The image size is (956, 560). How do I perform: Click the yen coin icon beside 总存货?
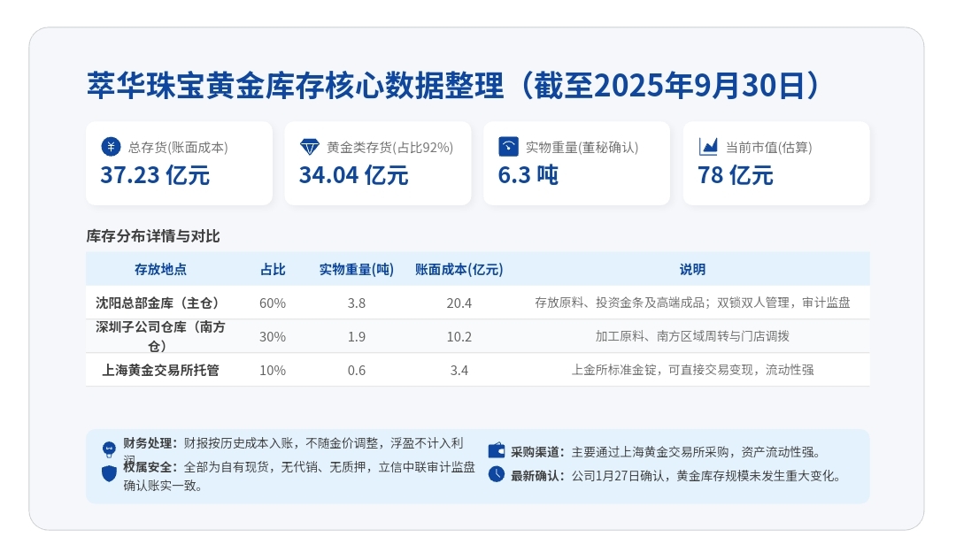[x=111, y=147]
